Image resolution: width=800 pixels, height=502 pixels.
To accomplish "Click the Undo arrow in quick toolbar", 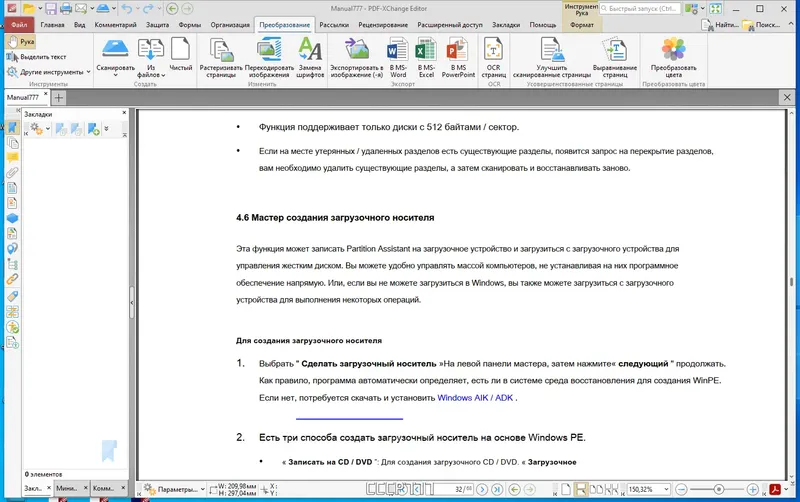I will click(x=127, y=8).
